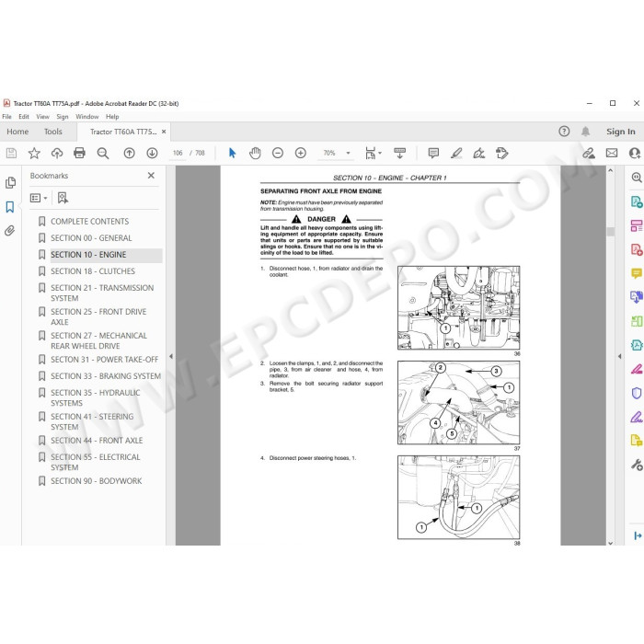Open SECTION 33 - BRAKING SYSTEM bookmark

(106, 375)
